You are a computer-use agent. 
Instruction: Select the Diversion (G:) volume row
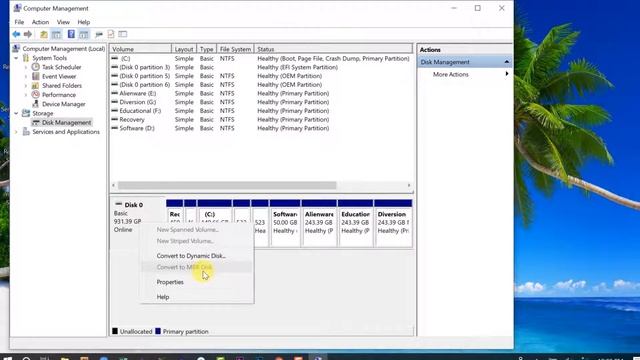[x=261, y=102]
